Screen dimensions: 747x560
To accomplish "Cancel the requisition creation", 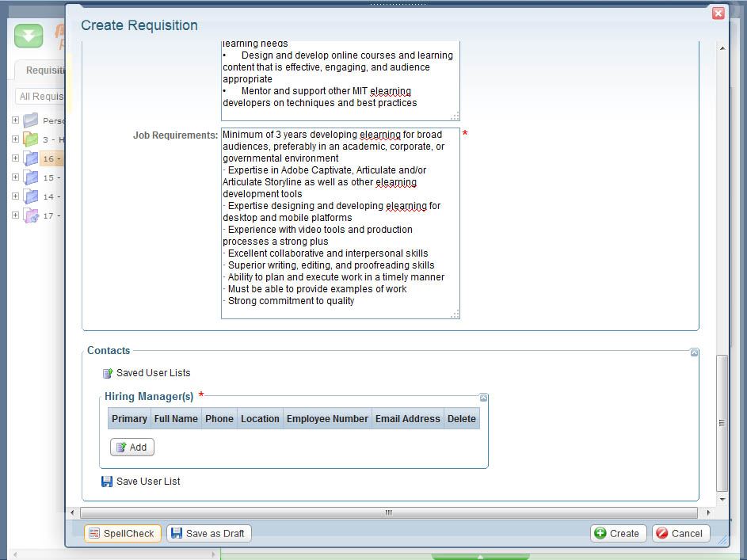I will click(x=680, y=534).
